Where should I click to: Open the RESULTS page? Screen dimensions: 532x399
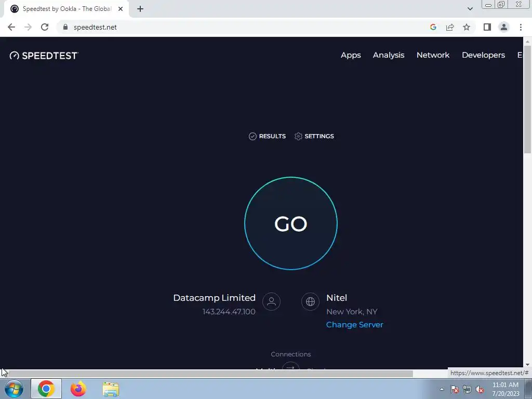268,136
